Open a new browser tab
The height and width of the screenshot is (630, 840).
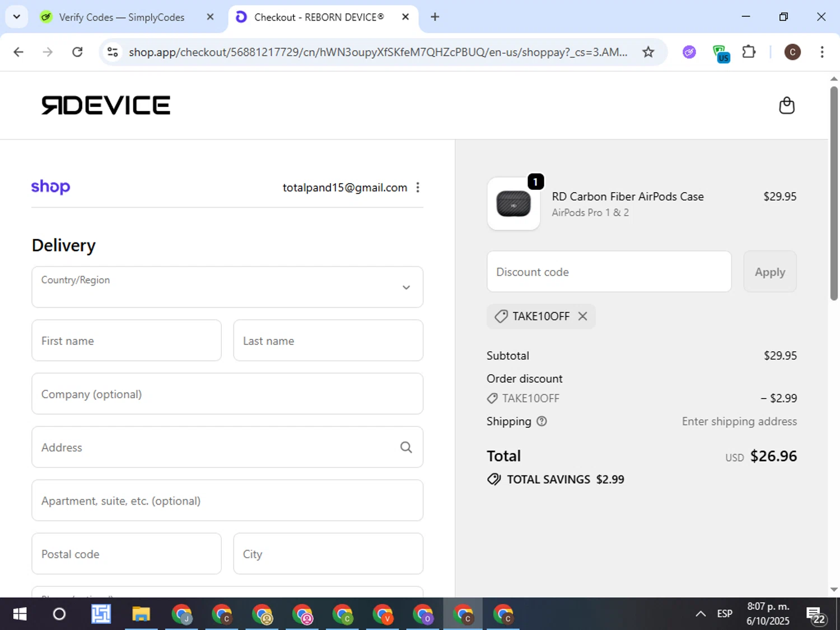coord(435,17)
